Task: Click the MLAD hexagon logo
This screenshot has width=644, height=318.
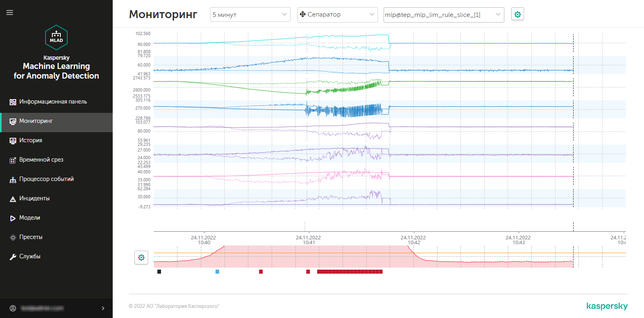Action: [x=56, y=37]
